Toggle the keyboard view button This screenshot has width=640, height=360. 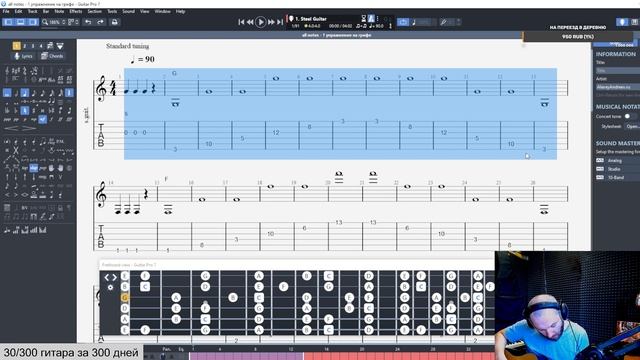(635, 22)
